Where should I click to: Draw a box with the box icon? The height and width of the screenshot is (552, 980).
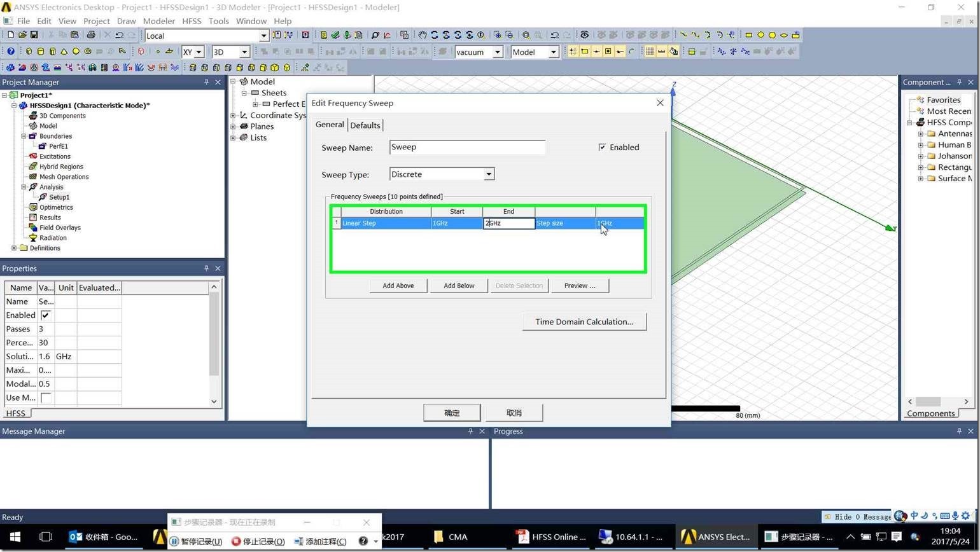(29, 52)
